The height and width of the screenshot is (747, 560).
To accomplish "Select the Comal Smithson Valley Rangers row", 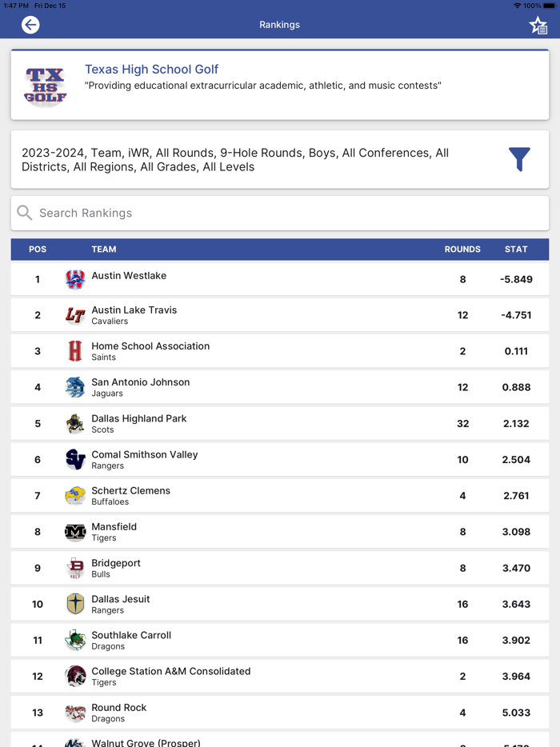I will click(x=280, y=459).
